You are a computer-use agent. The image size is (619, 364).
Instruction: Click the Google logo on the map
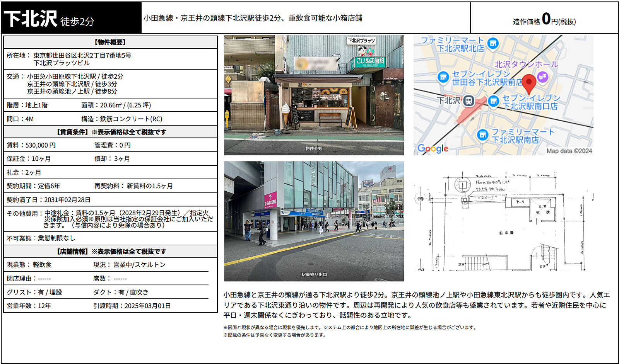[433, 148]
